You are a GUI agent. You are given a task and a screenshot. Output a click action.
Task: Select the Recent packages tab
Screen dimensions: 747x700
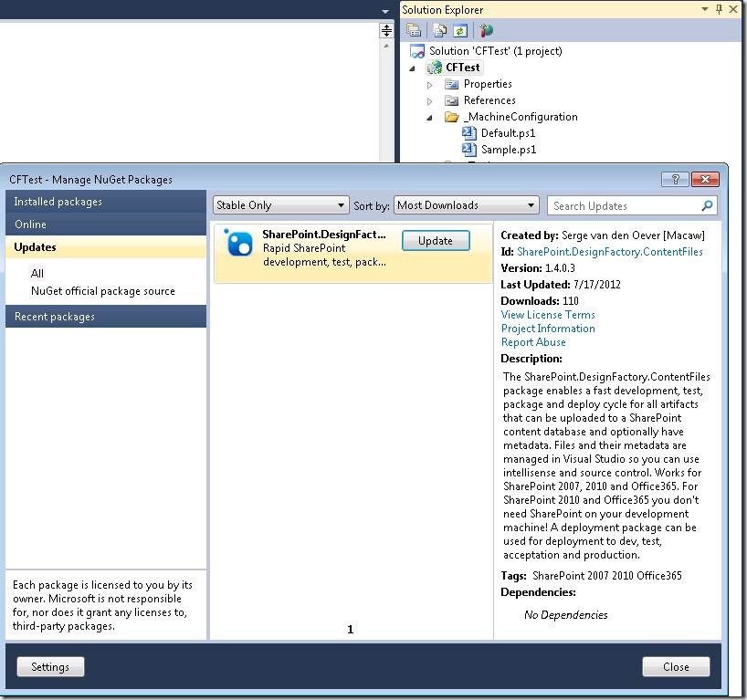pos(106,316)
